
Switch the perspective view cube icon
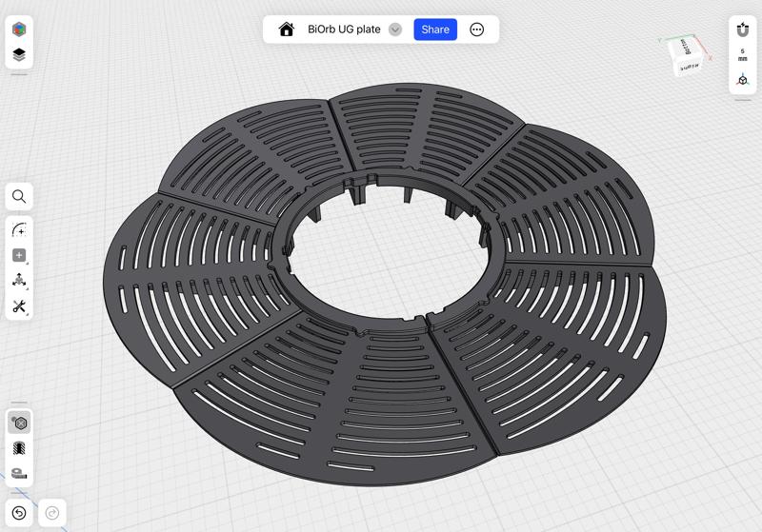click(743, 79)
